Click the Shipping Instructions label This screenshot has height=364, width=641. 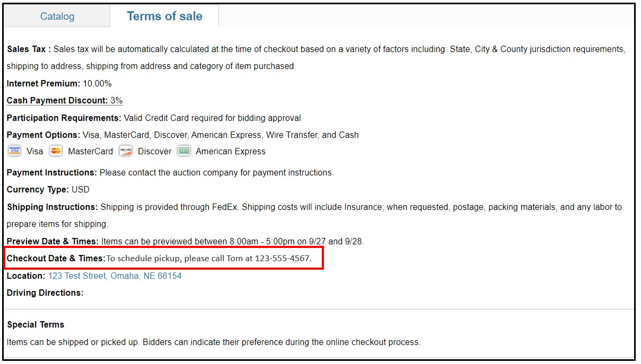pos(52,207)
